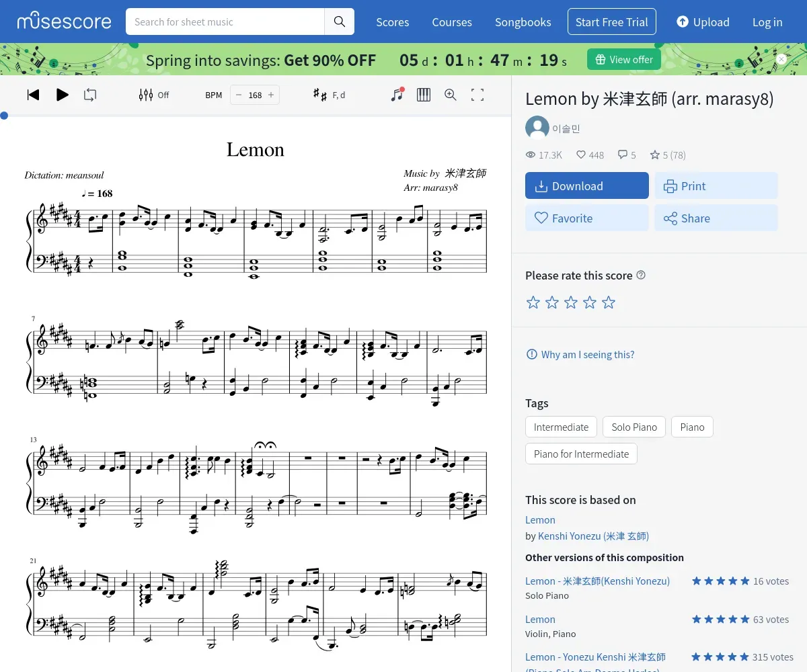Viewport: 807px width, 672px height.
Task: Focus the sheet music search field
Action: [x=225, y=22]
